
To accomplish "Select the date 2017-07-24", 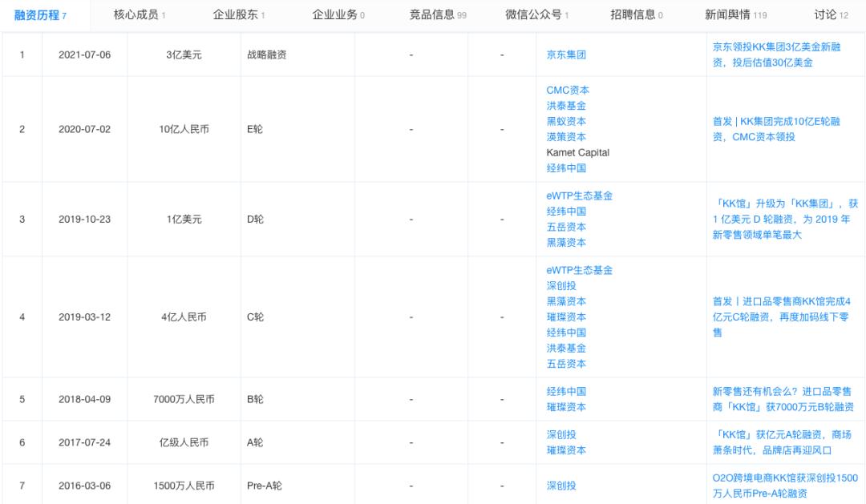I will click(84, 442).
